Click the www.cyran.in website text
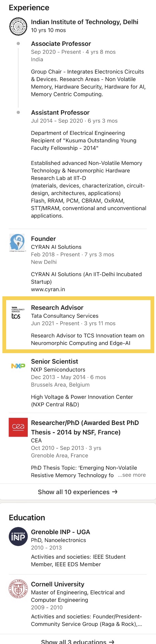 48,289
